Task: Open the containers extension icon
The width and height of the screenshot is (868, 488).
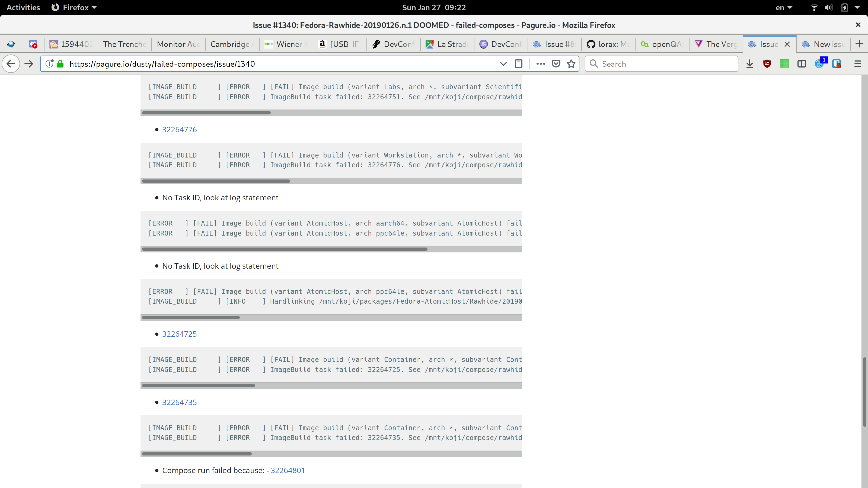Action: pos(837,64)
